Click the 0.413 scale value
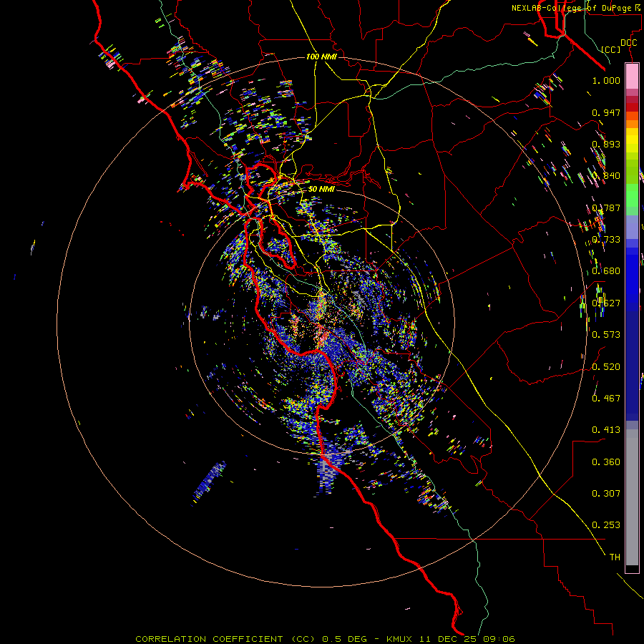644x644 pixels. pyautogui.click(x=606, y=430)
